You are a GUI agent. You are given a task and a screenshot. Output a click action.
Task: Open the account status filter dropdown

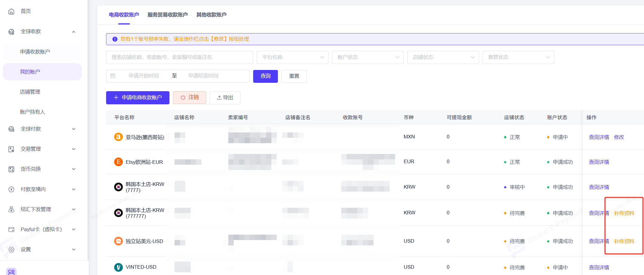[368, 57]
